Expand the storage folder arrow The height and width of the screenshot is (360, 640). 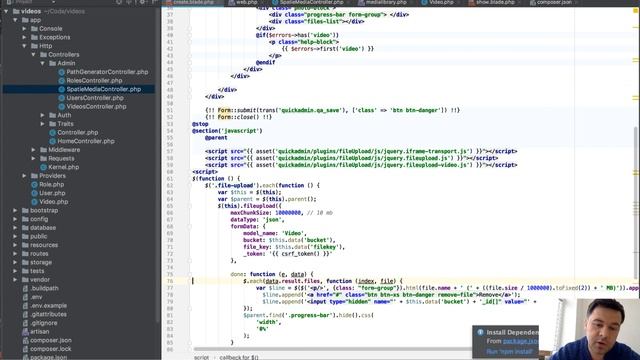(x=16, y=262)
